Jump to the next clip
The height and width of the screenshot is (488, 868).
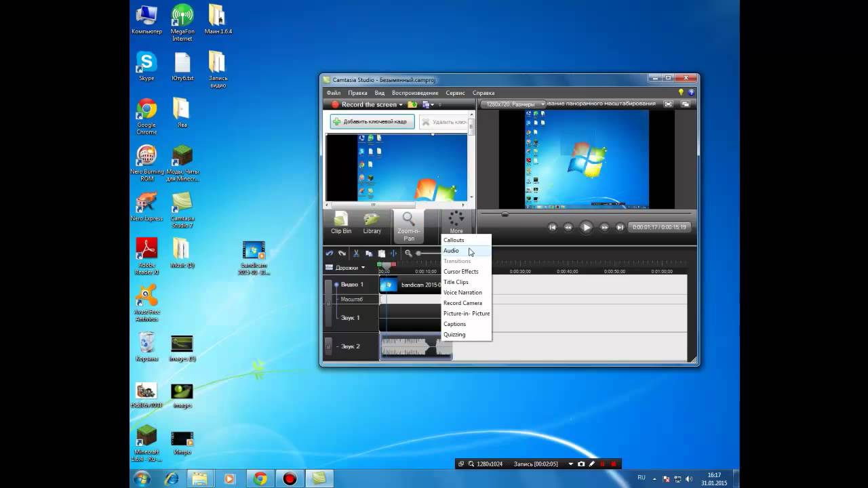[620, 227]
